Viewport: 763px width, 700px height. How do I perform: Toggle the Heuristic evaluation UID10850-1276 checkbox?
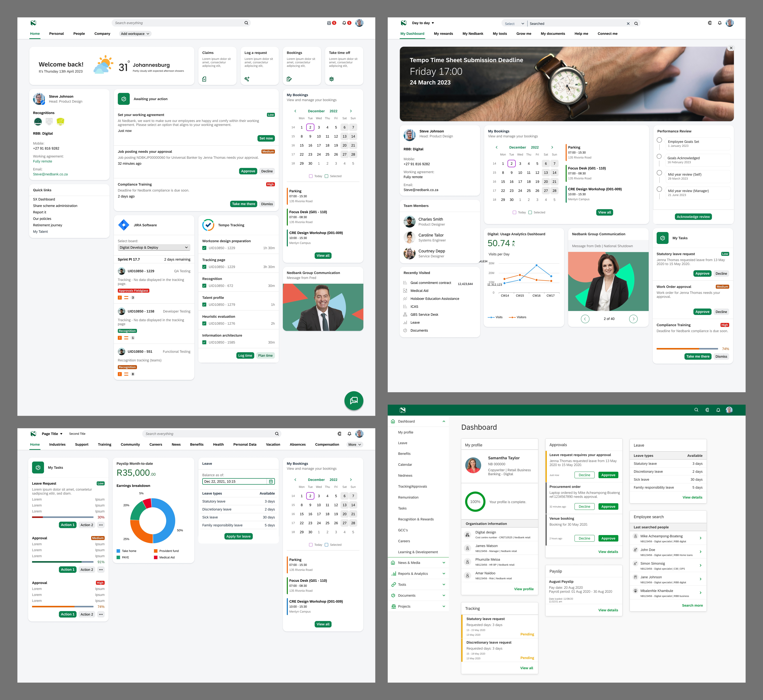(x=204, y=324)
